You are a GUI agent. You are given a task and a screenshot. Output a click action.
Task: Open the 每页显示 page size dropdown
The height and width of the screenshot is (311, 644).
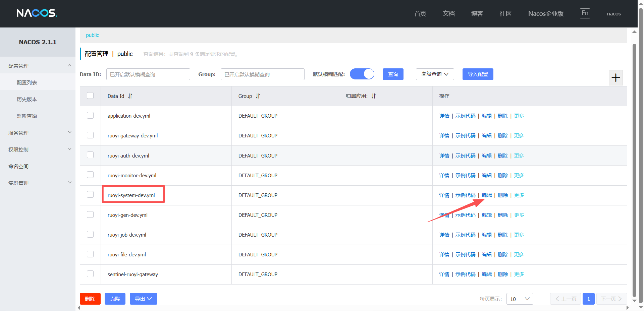pyautogui.click(x=520, y=299)
